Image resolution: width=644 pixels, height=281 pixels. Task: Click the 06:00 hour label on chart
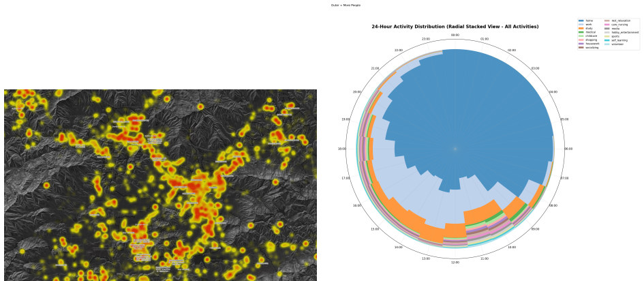568,149
